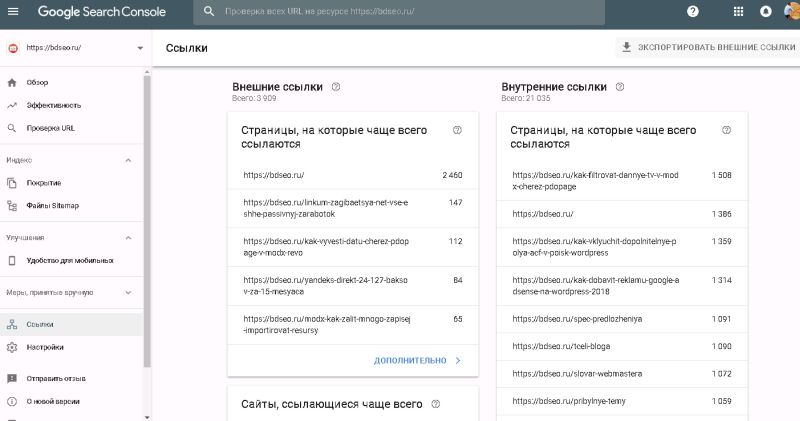
Task: Click row https://bdseo.ru/tceli-bloga
Action: (x=622, y=346)
